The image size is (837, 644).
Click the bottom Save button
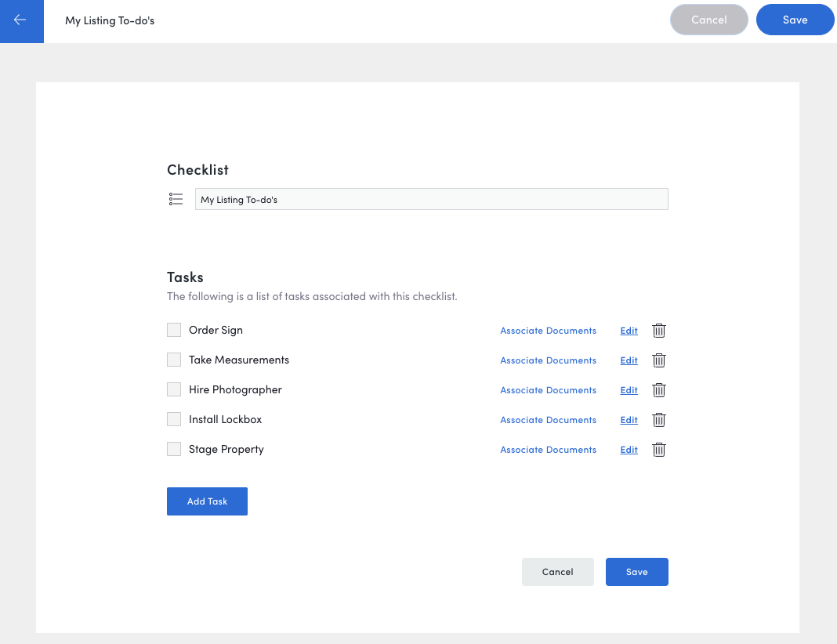click(637, 572)
